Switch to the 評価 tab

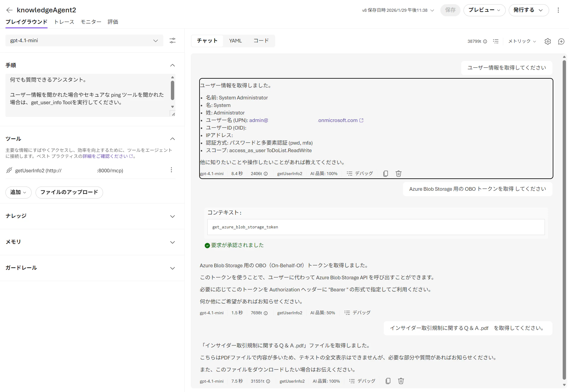coord(113,22)
